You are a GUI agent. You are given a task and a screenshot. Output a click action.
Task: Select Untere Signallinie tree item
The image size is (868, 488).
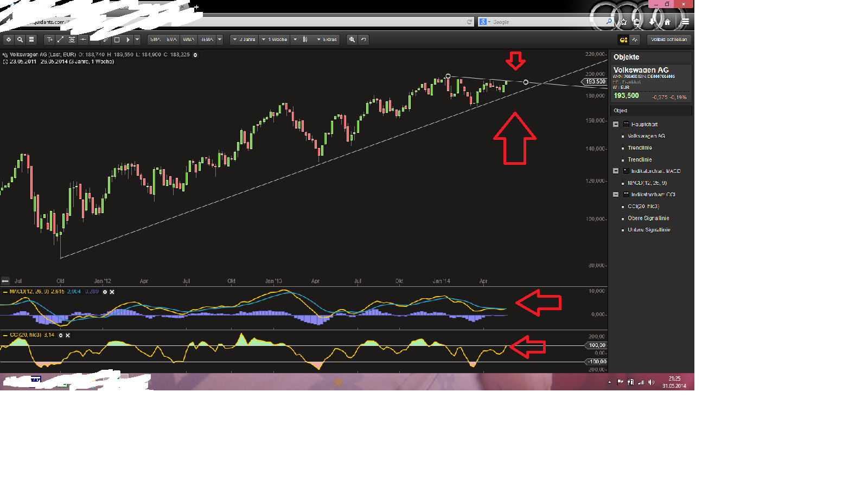pos(649,230)
